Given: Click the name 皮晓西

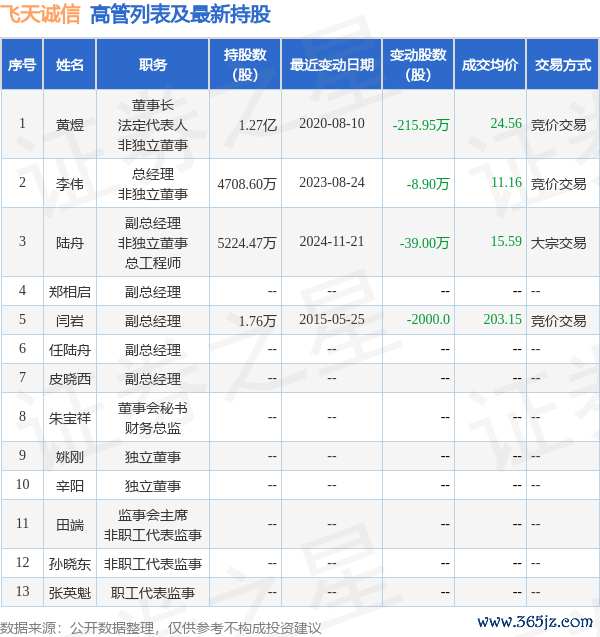Looking at the screenshot, I should tap(70, 379).
